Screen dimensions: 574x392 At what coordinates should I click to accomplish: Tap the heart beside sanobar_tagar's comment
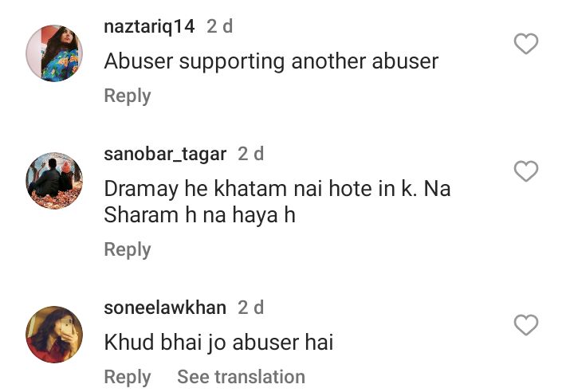pos(526,171)
